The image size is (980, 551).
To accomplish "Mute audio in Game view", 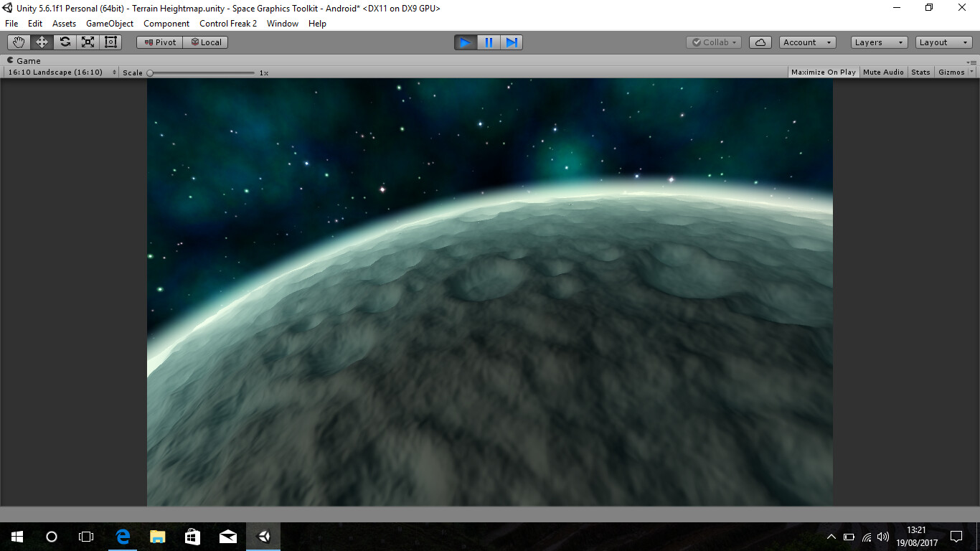I will (882, 72).
